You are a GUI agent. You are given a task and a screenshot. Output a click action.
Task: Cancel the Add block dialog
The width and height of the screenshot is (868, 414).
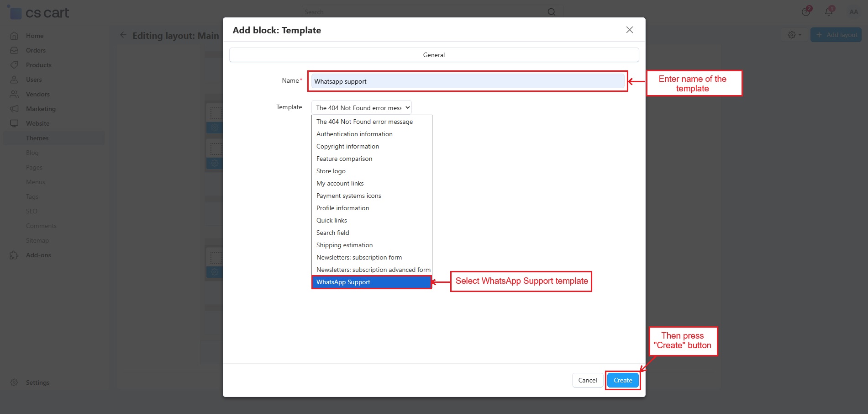587,380
